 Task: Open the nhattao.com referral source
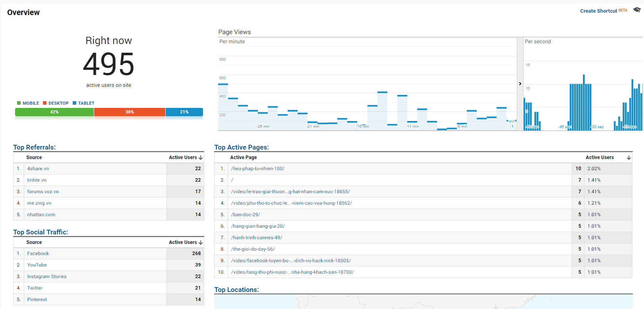(41, 215)
